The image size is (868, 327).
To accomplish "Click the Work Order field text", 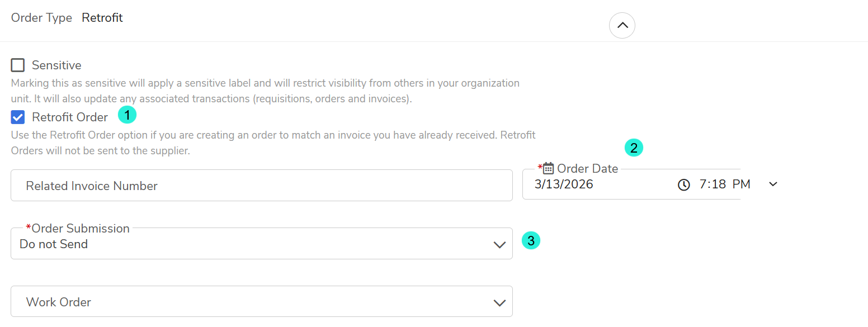I will click(59, 302).
